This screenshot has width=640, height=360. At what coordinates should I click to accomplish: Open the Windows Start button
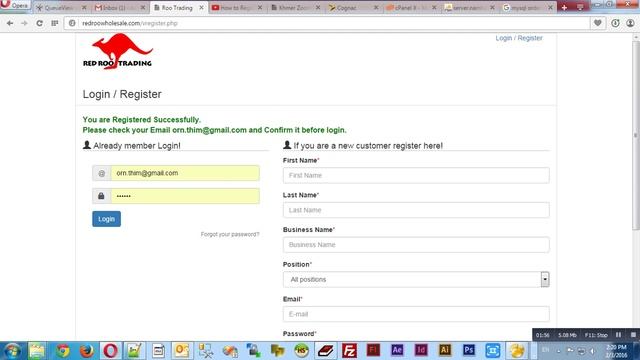click(12, 351)
